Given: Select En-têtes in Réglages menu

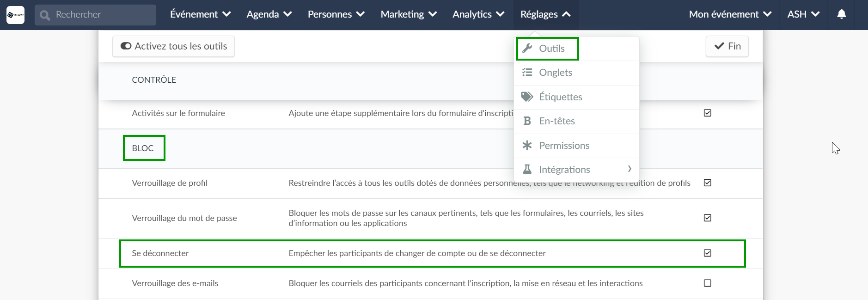Looking at the screenshot, I should coord(576,121).
